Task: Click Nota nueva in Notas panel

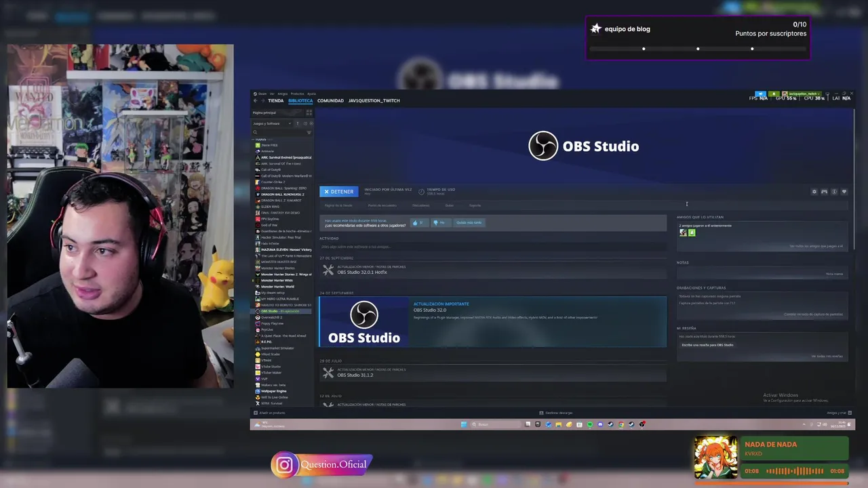Action: [834, 274]
